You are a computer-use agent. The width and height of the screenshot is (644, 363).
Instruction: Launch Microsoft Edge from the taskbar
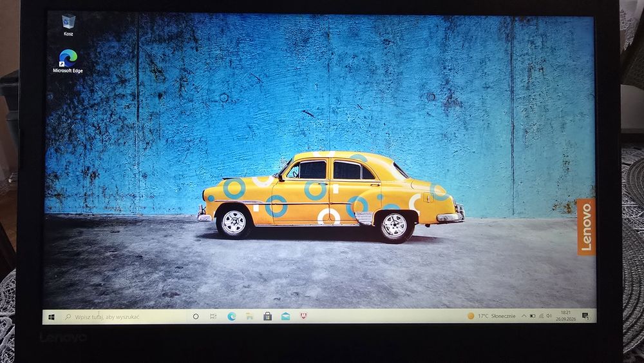coord(232,316)
